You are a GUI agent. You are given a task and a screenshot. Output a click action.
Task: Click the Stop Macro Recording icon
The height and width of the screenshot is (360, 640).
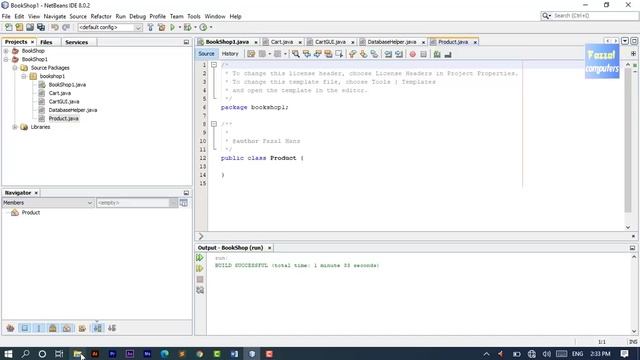click(424, 54)
